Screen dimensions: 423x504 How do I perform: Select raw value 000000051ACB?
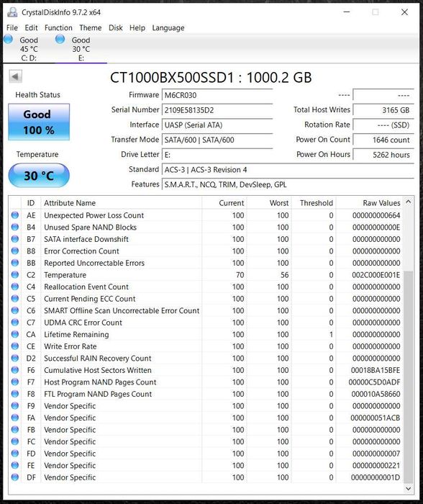375,418
